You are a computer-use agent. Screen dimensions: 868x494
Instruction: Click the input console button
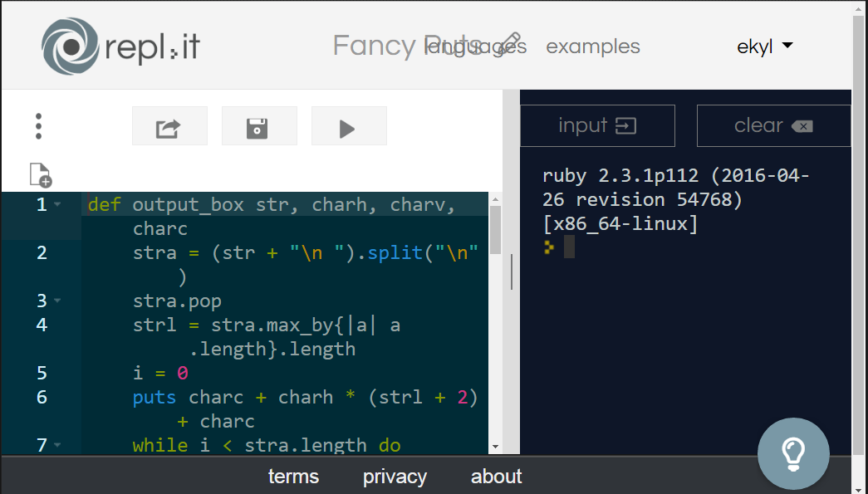(597, 125)
